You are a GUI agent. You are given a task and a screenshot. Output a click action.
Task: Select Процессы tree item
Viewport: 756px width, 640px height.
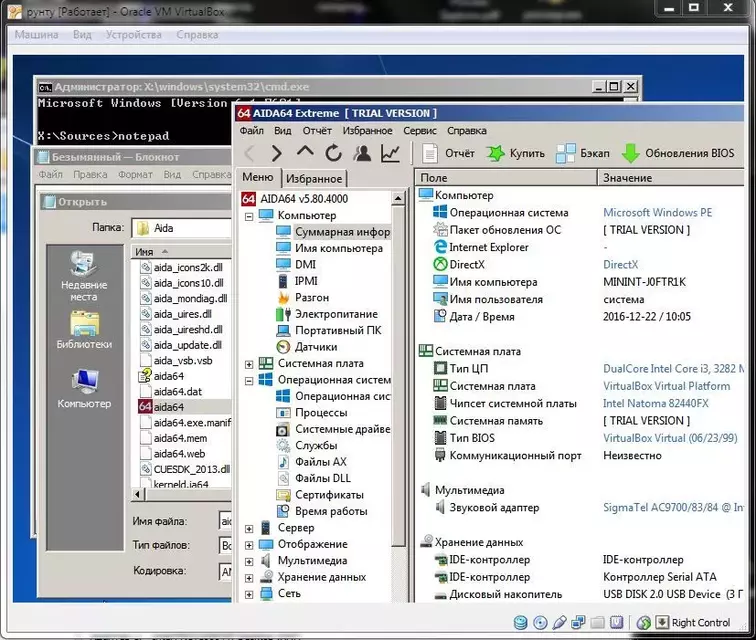point(311,413)
